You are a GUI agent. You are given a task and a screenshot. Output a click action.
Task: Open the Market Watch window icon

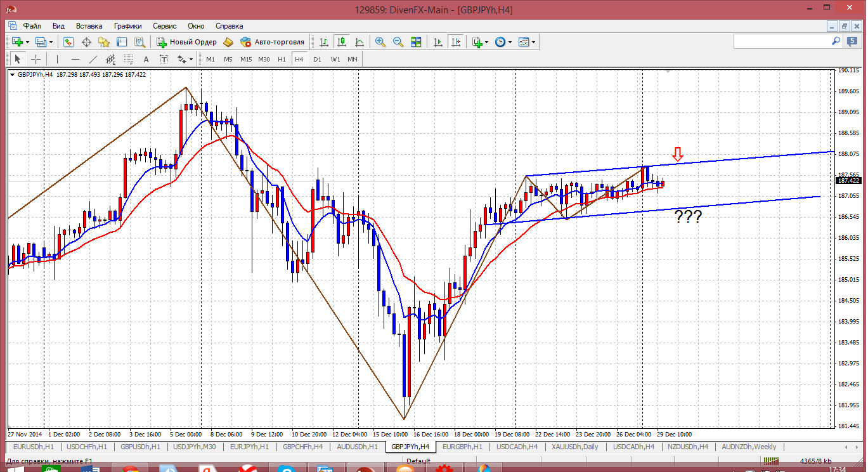68,42
